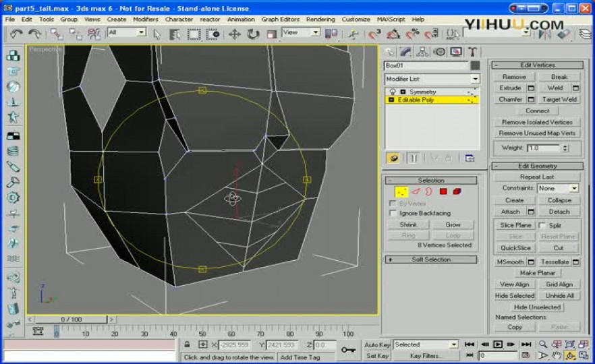Click the Configure Modifier Sets icon

470,158
